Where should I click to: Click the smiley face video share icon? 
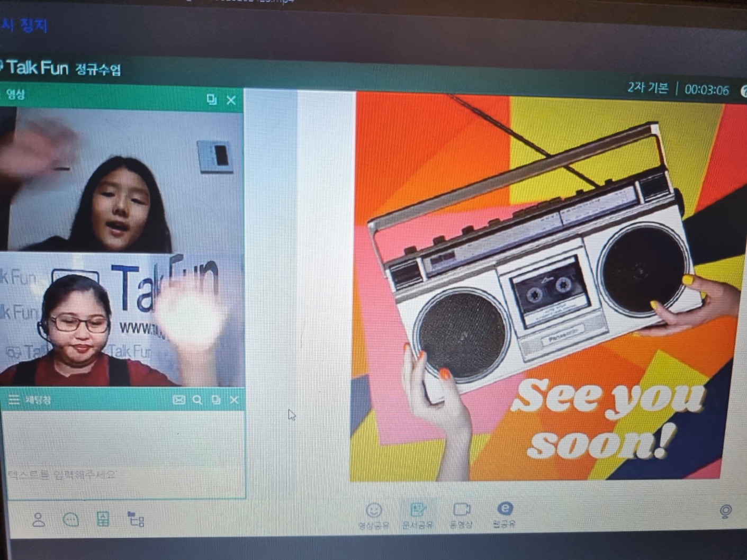click(374, 510)
